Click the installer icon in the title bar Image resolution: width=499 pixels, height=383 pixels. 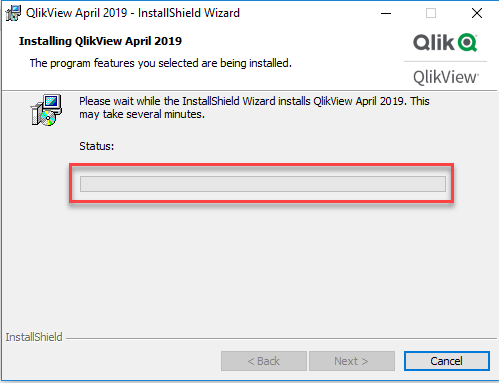(x=13, y=13)
